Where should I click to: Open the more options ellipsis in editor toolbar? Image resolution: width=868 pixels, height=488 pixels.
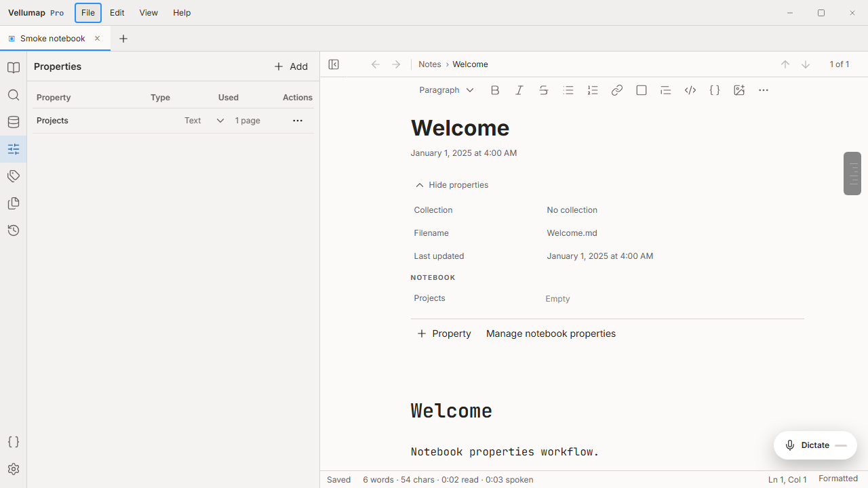pos(764,90)
